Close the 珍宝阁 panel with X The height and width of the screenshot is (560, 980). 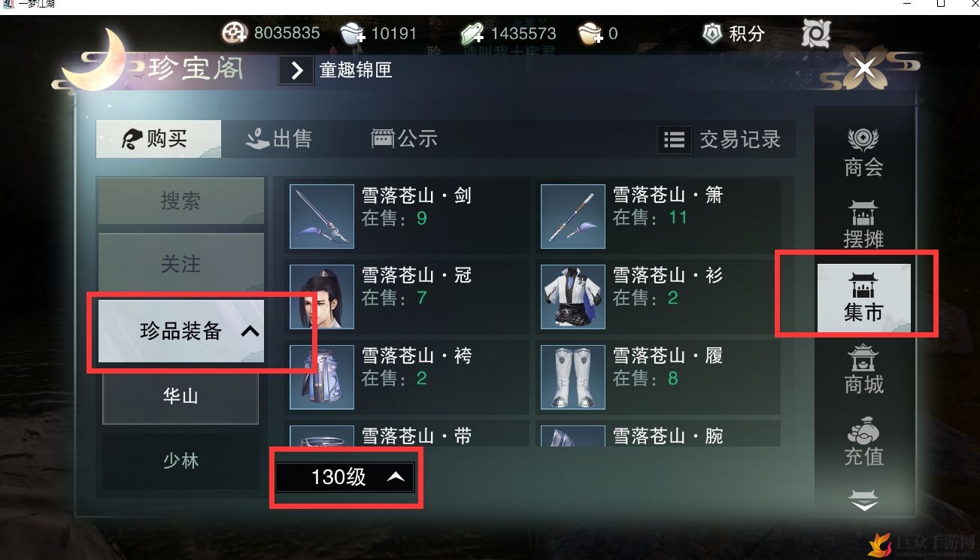pos(865,69)
